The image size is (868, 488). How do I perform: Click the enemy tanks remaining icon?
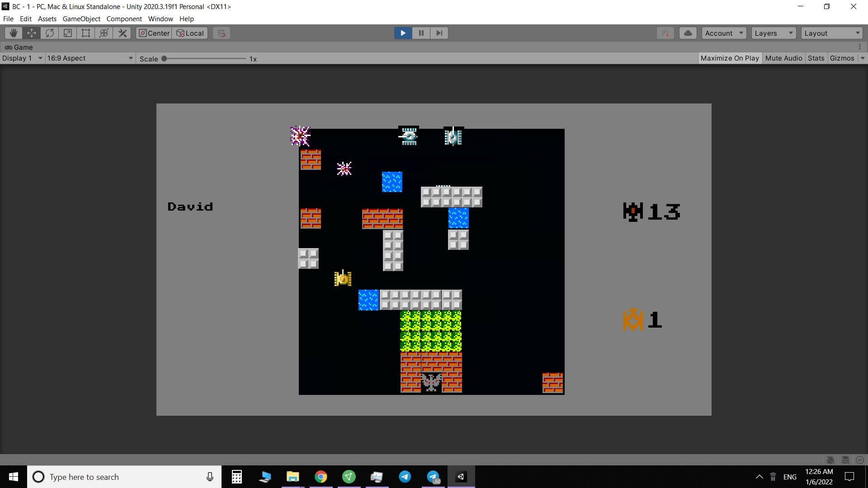tap(633, 211)
